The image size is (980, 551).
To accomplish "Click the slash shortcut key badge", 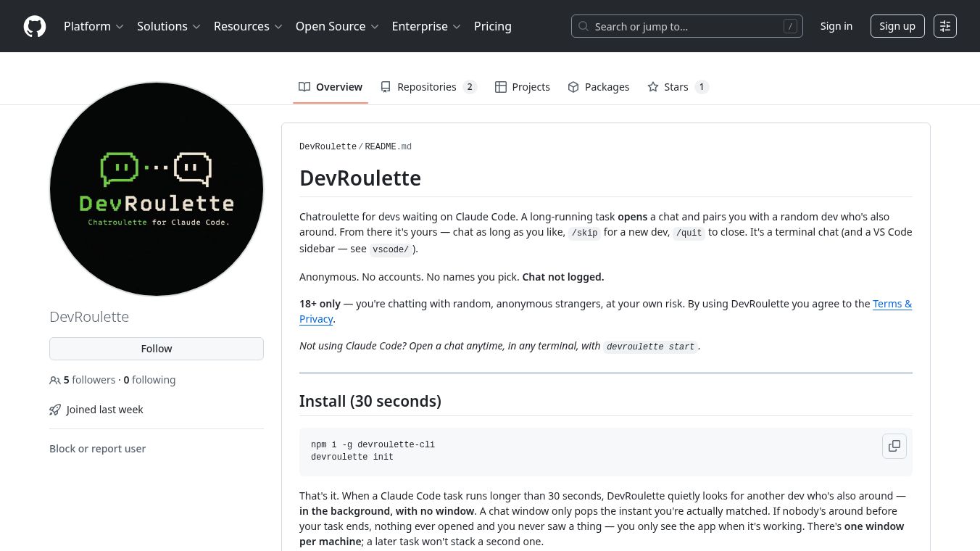I will (790, 26).
